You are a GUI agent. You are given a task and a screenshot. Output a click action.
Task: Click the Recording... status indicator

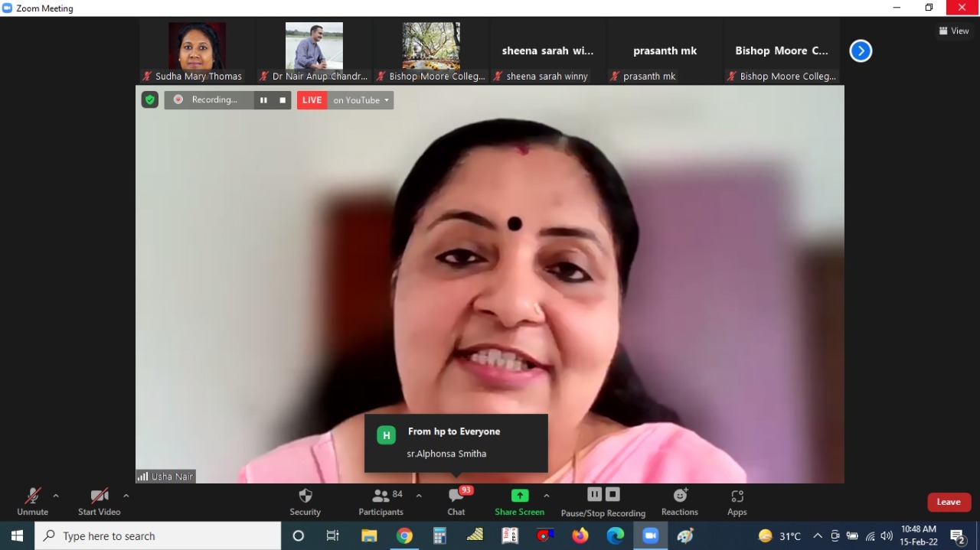click(207, 100)
